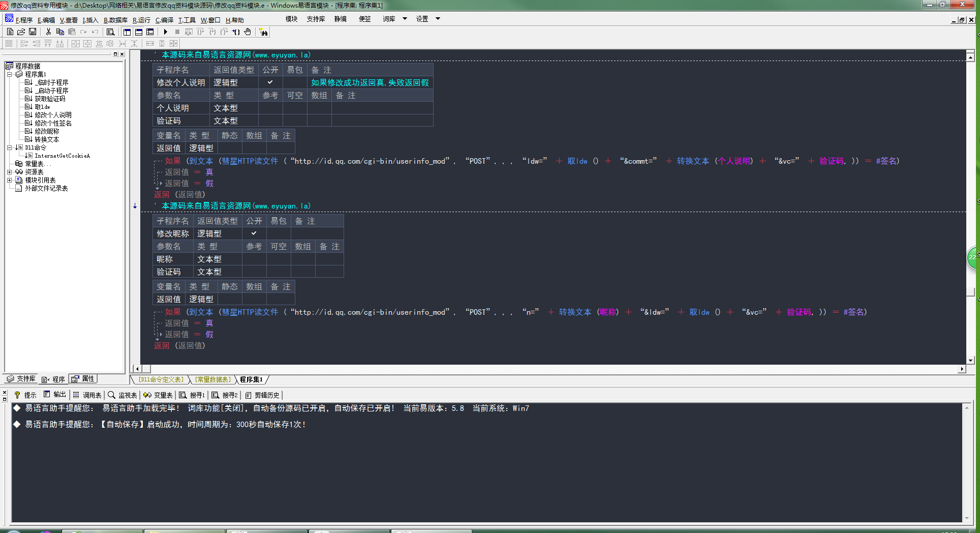Click the 可空 cell of parameter 昵称
980x533 pixels.
[x=279, y=259]
